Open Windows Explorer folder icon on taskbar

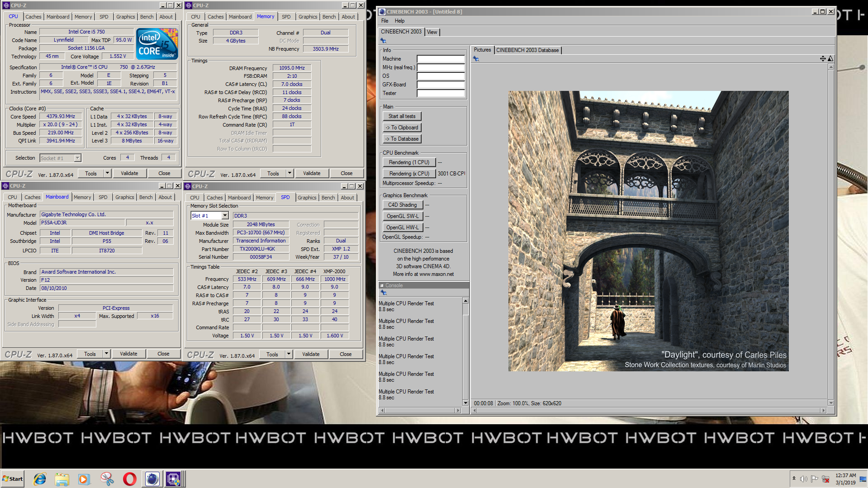pos(62,479)
